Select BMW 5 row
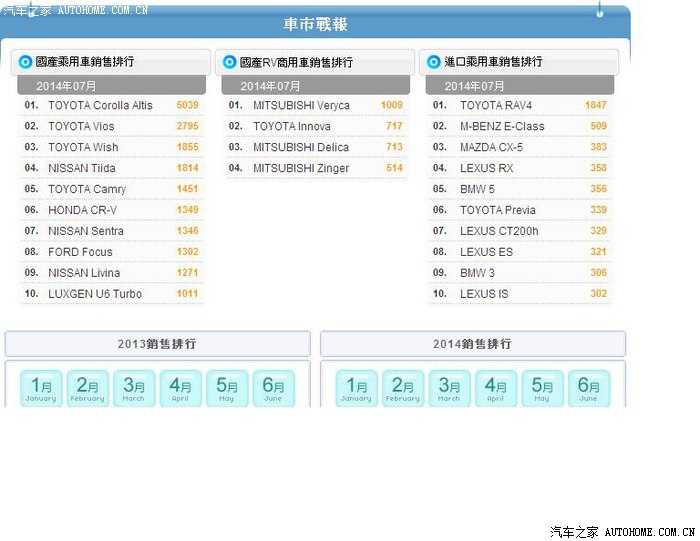This screenshot has height=541, width=700. click(520, 189)
